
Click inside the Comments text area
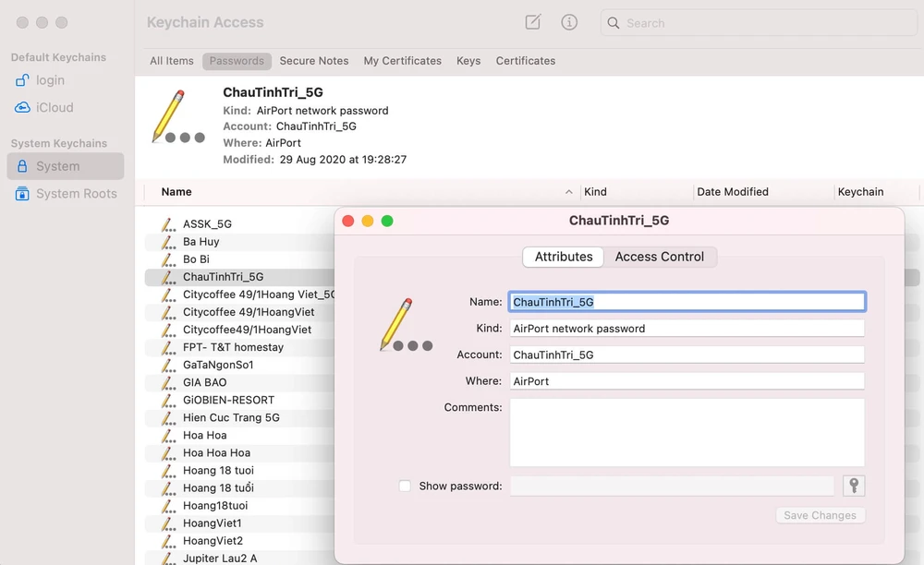(x=687, y=432)
